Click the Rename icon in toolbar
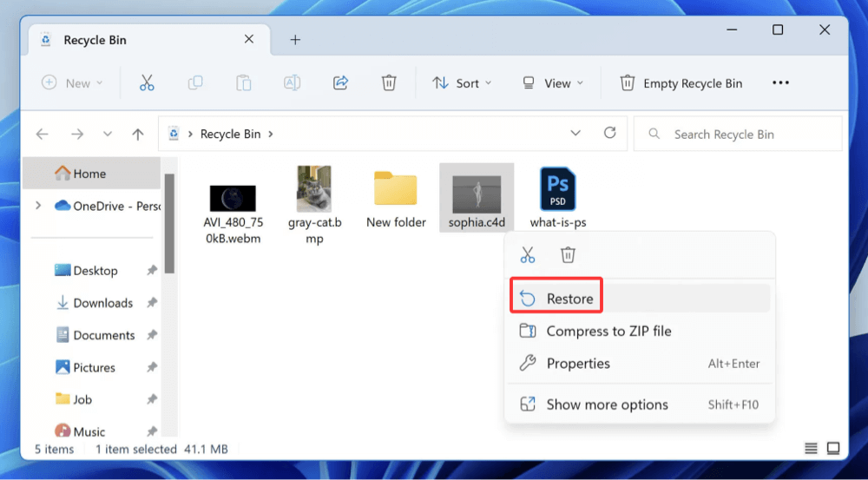Viewport: 868px width, 480px height. (x=292, y=83)
